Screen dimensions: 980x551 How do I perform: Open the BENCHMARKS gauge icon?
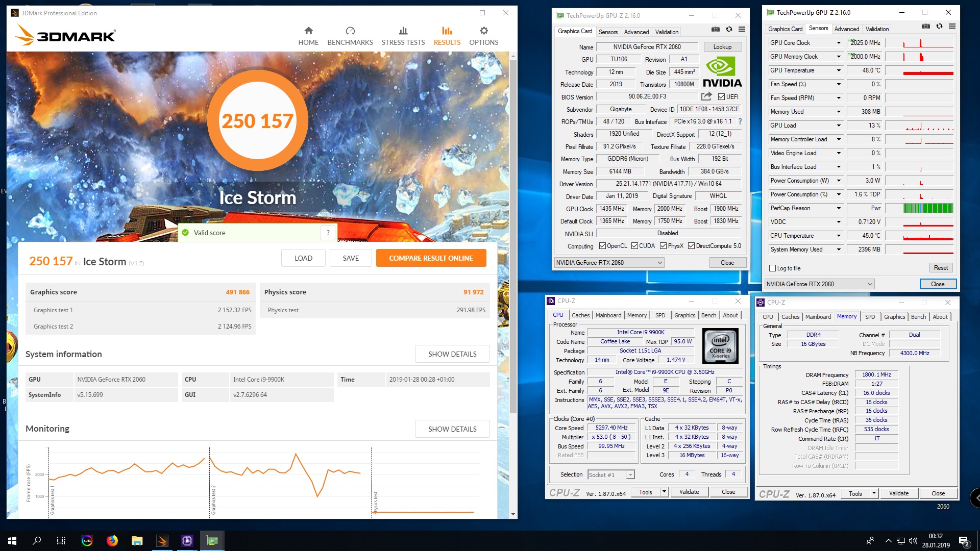pos(350,31)
